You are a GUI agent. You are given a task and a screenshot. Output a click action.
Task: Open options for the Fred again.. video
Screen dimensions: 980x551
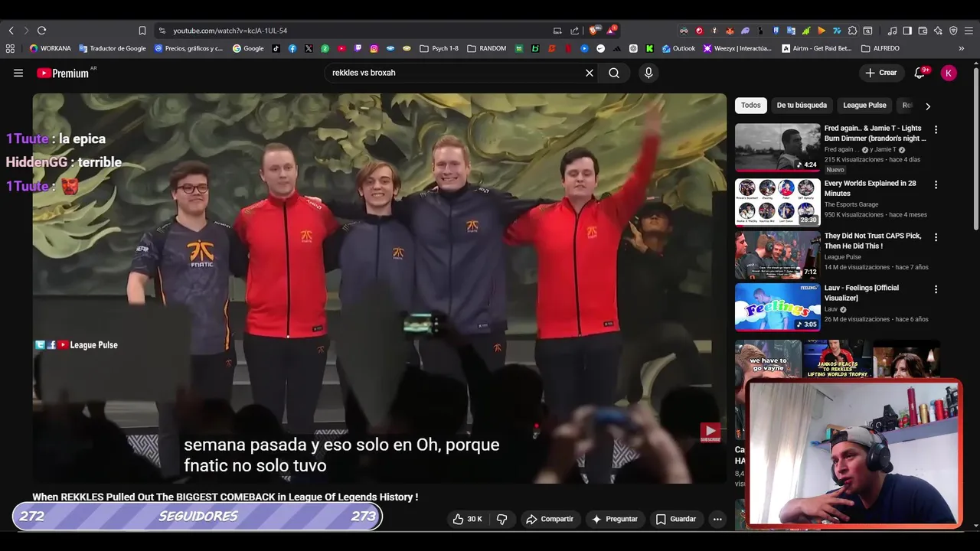(x=936, y=129)
